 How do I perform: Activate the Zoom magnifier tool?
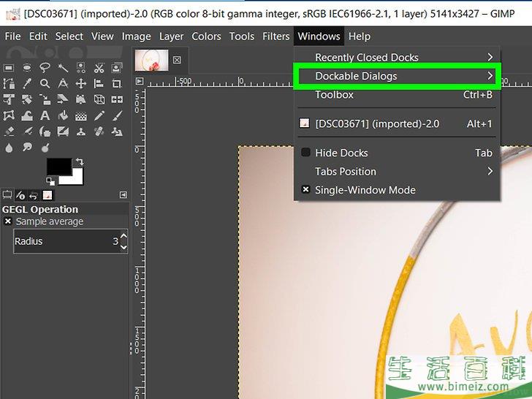(x=45, y=83)
